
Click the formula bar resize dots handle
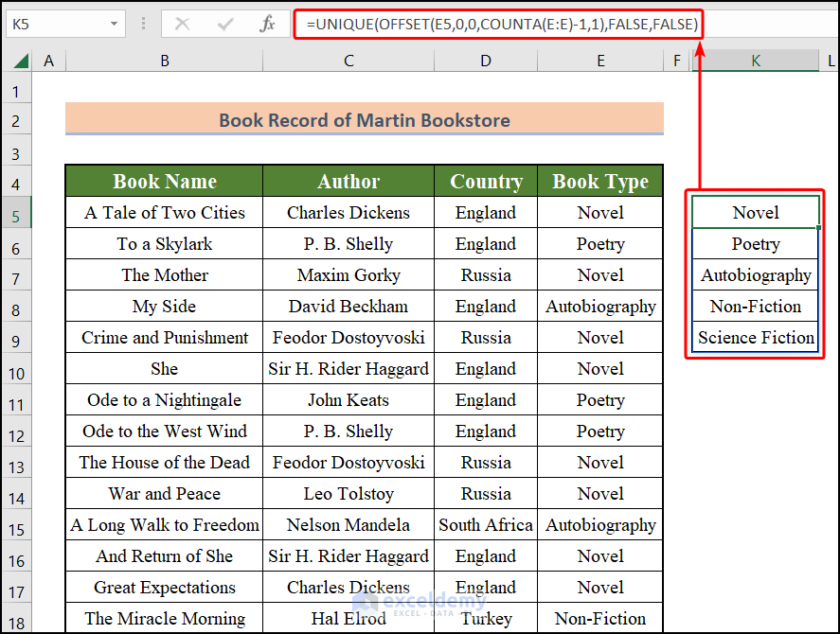tap(143, 24)
